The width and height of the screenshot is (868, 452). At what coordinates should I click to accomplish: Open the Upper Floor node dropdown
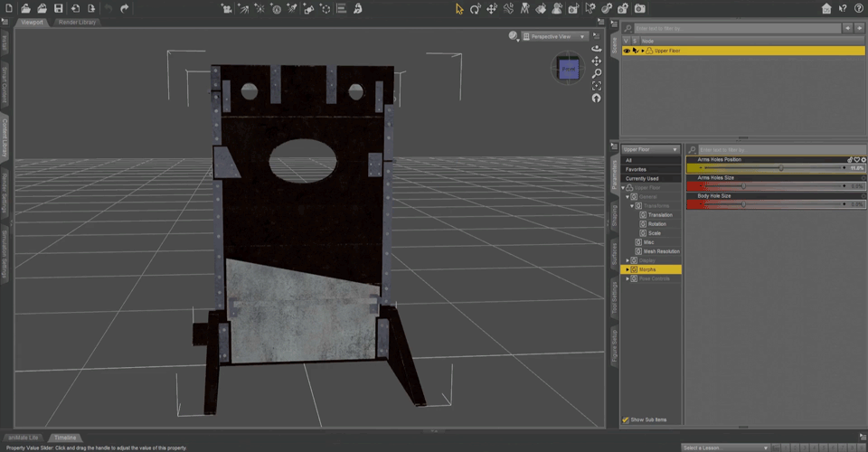pos(650,149)
